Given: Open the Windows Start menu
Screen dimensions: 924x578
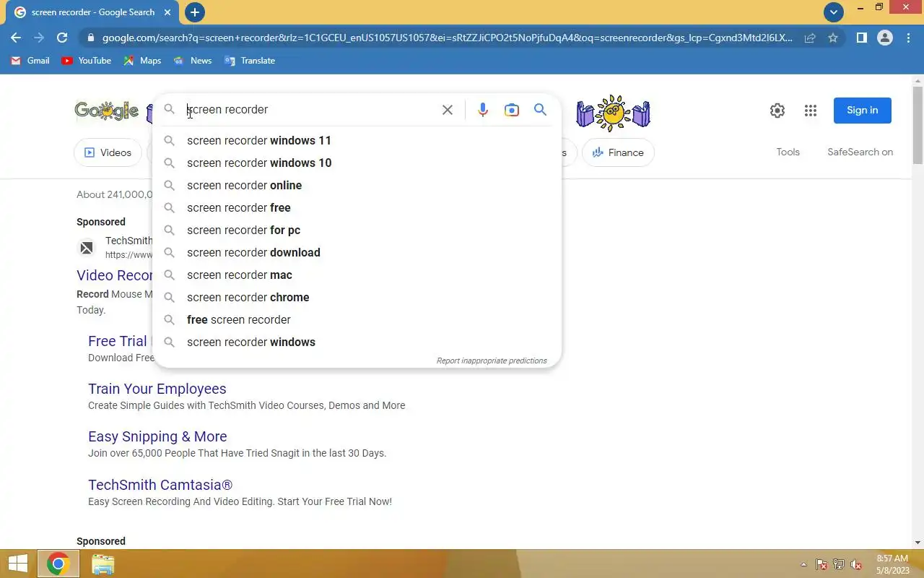Looking at the screenshot, I should 17,564.
